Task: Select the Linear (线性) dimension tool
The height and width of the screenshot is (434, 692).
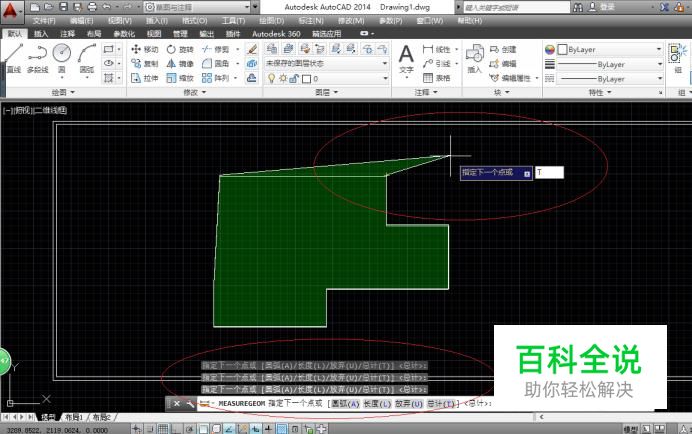Action: pyautogui.click(x=437, y=49)
